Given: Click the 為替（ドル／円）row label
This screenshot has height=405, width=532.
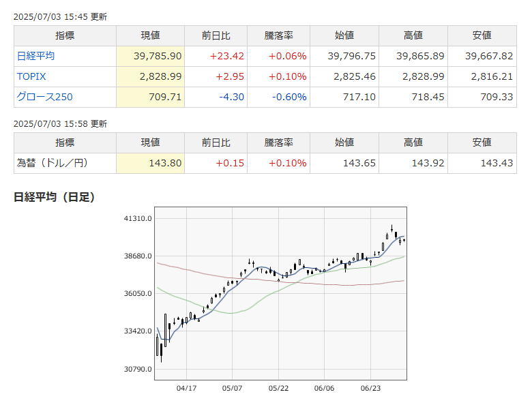Looking at the screenshot, I should [x=53, y=163].
